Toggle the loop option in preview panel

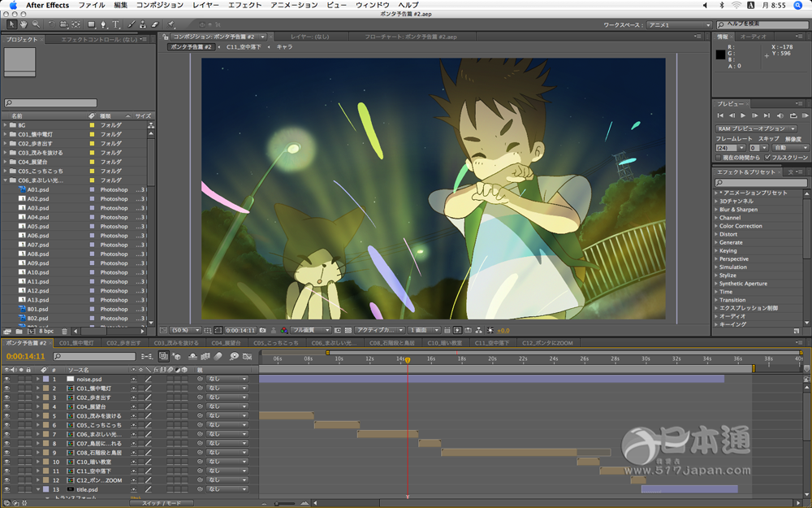[793, 116]
